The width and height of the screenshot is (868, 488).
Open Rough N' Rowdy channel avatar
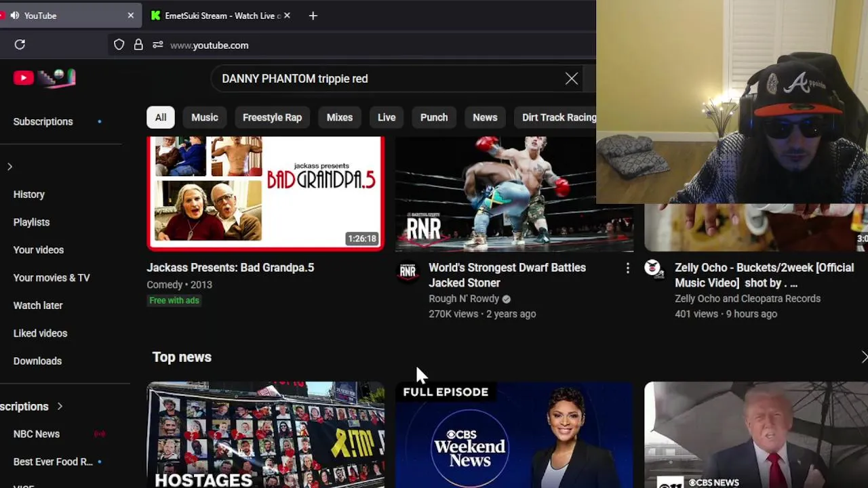[x=407, y=271]
